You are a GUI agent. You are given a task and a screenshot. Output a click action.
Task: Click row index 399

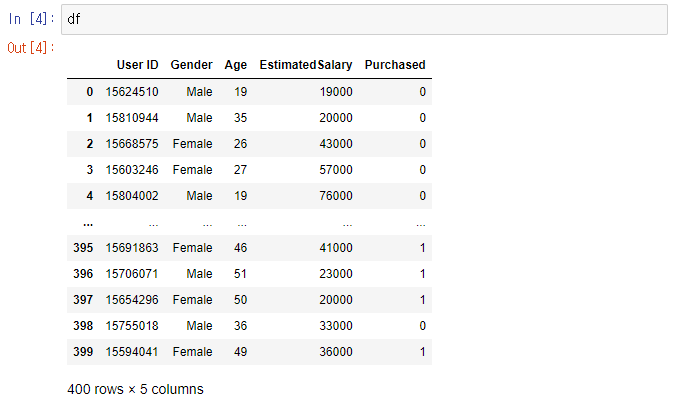click(x=83, y=352)
